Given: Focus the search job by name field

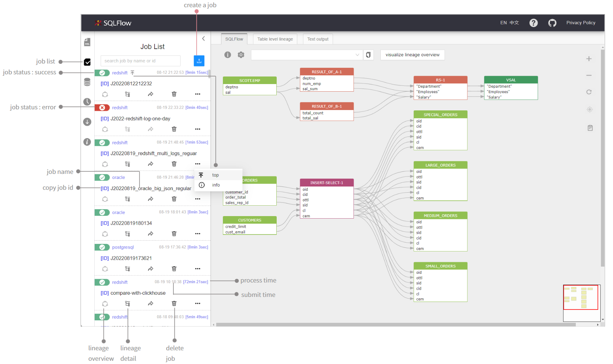Looking at the screenshot, I should [141, 61].
